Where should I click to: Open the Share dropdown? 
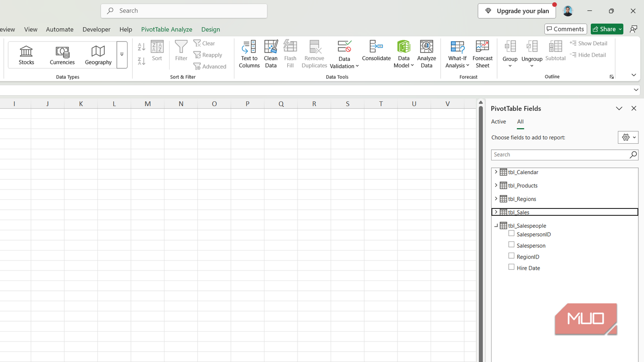point(607,29)
